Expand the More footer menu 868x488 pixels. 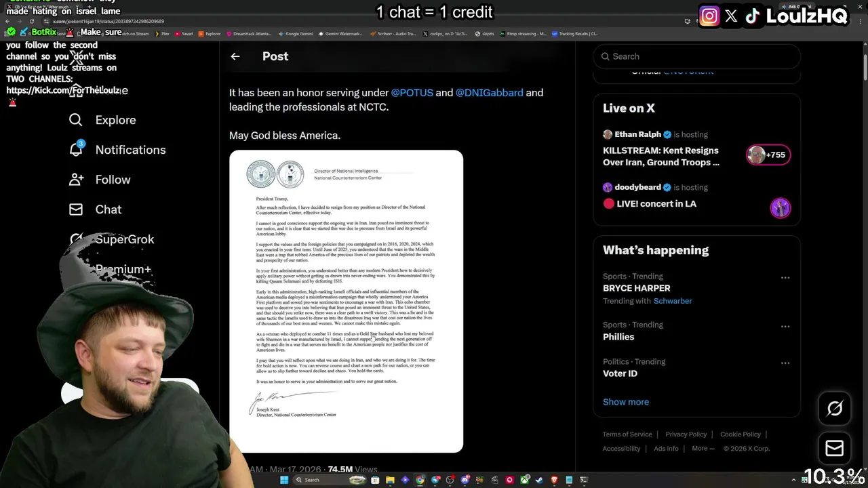point(703,449)
